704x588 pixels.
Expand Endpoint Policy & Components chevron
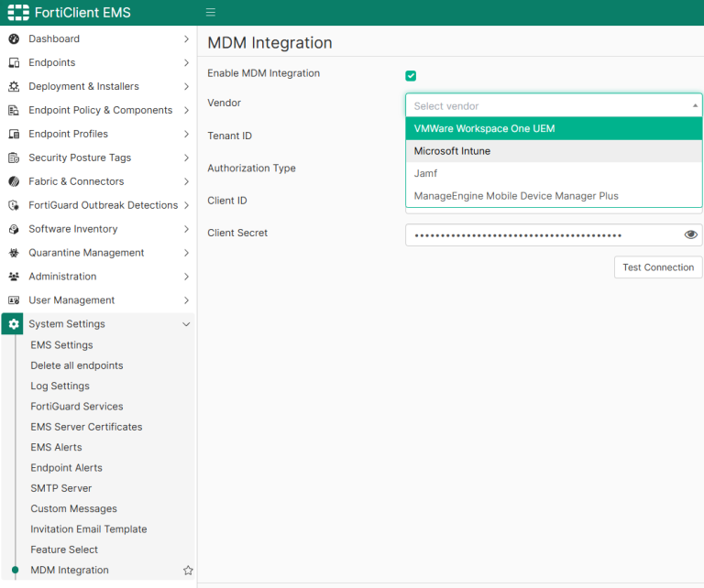[x=186, y=110]
